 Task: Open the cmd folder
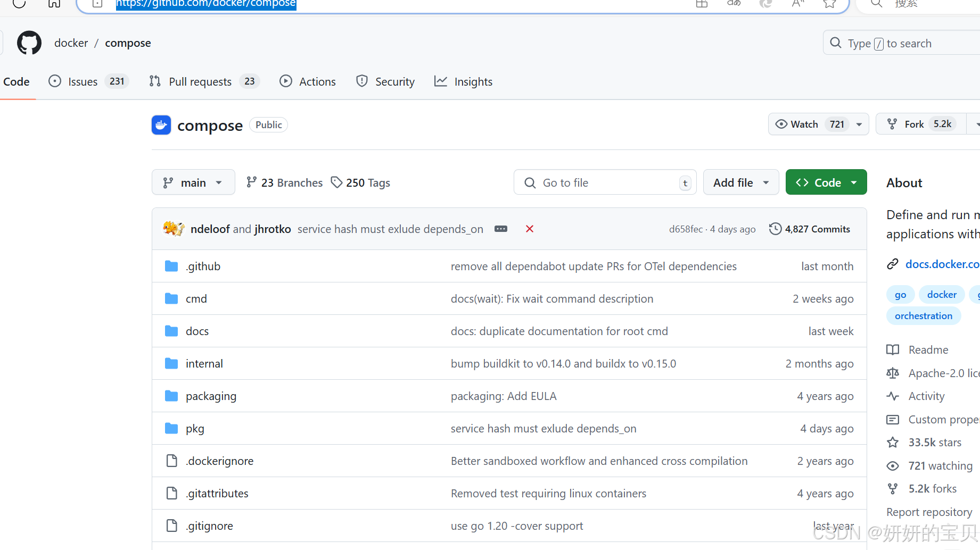(196, 298)
